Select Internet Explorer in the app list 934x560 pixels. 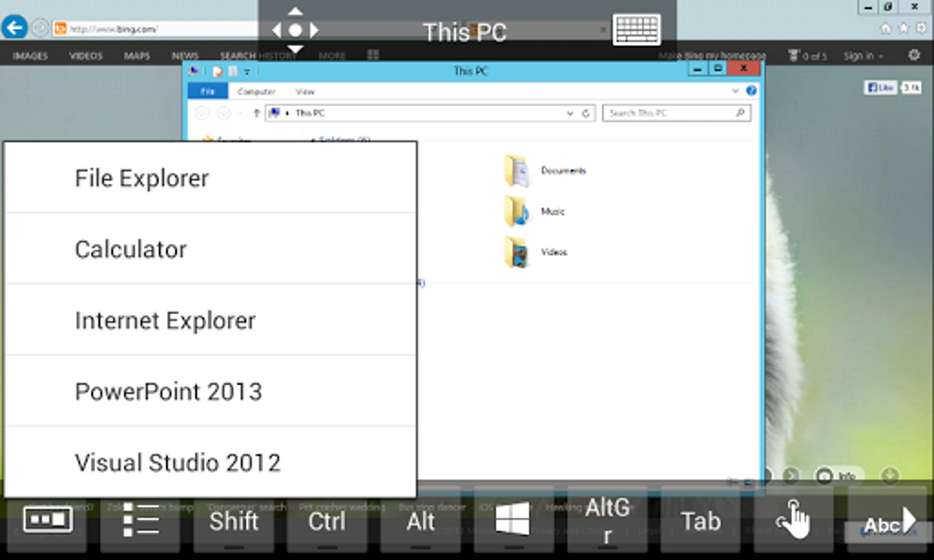(210, 320)
